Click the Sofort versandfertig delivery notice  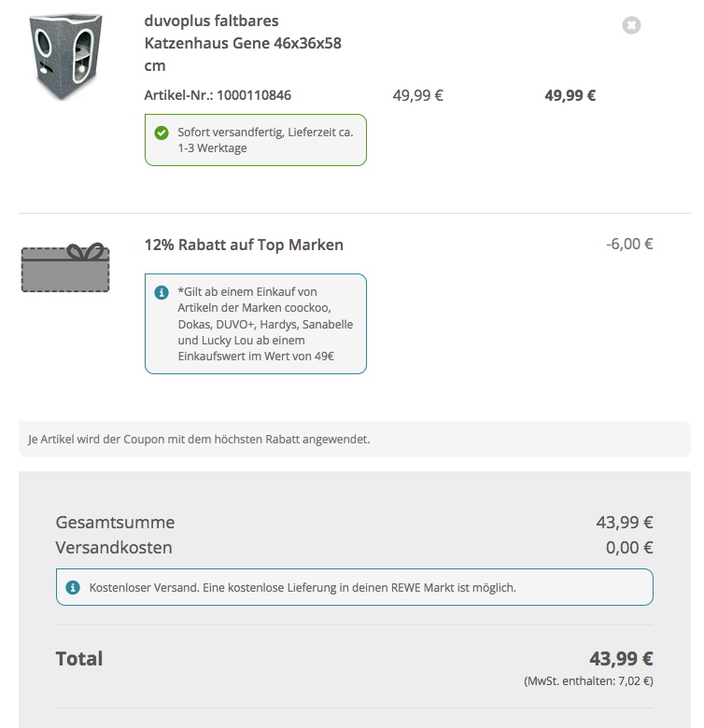tap(264, 140)
